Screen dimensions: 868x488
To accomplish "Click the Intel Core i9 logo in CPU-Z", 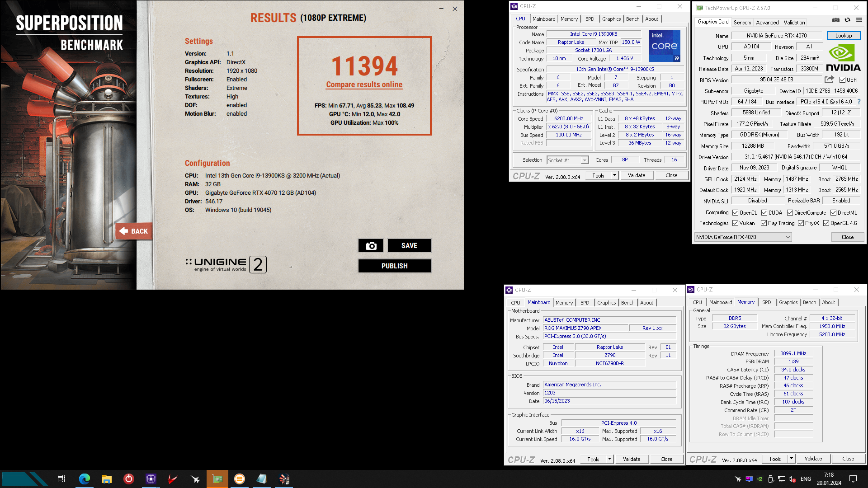I will click(x=664, y=46).
